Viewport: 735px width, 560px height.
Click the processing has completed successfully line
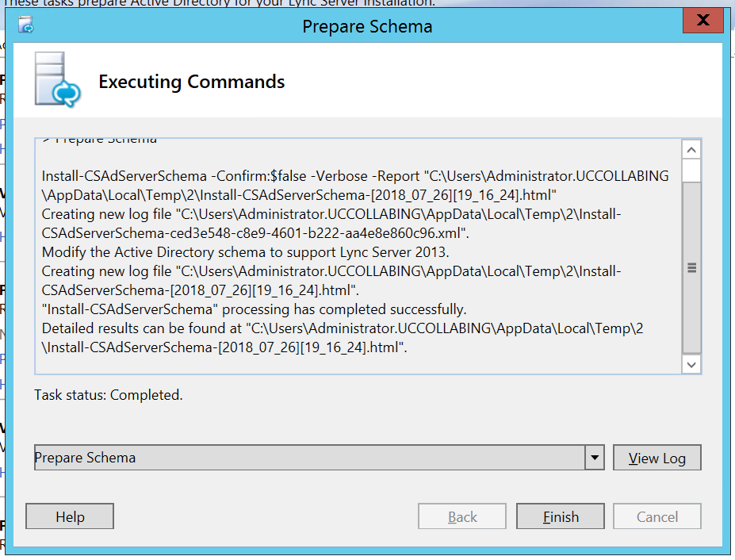coord(254,309)
